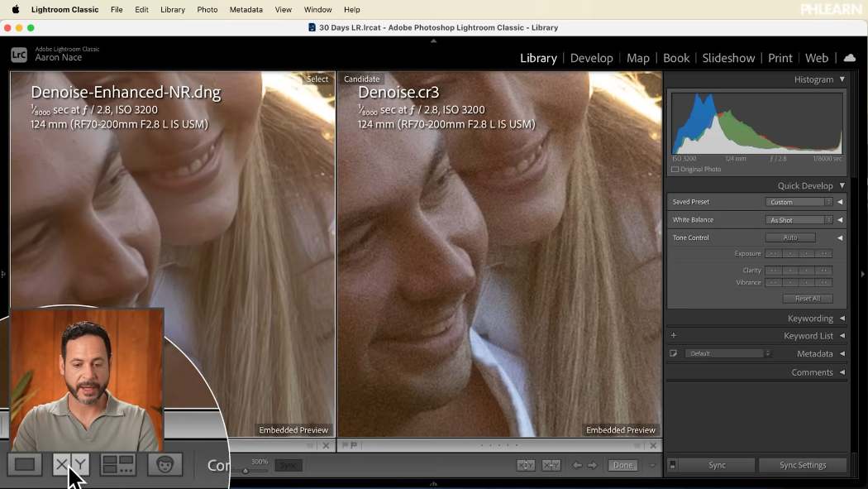Open cloud sync status icon
This screenshot has height=489, width=868.
[850, 58]
